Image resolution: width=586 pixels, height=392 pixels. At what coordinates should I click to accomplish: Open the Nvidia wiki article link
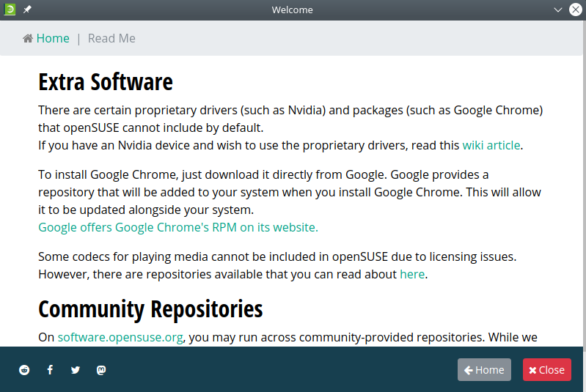tap(491, 145)
